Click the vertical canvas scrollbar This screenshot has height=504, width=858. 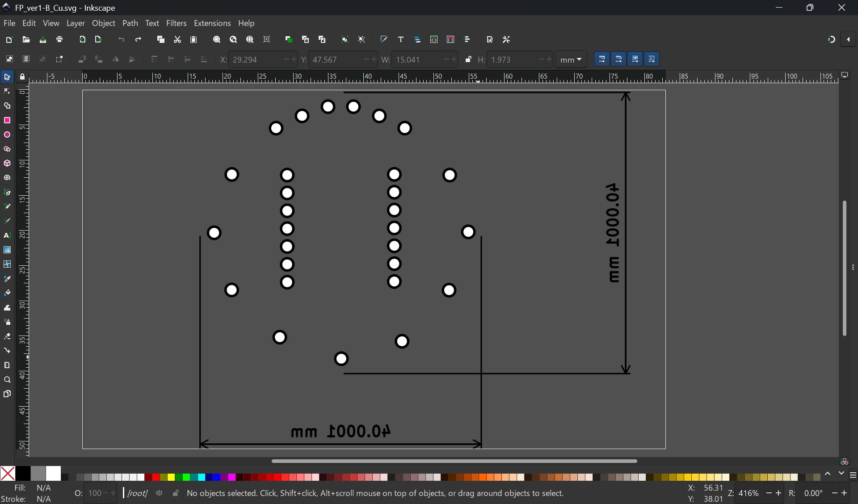click(x=844, y=268)
